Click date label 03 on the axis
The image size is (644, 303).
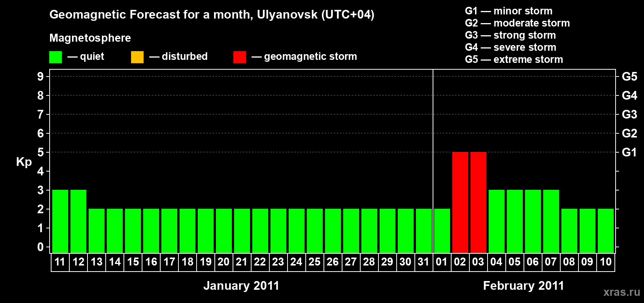(478, 262)
